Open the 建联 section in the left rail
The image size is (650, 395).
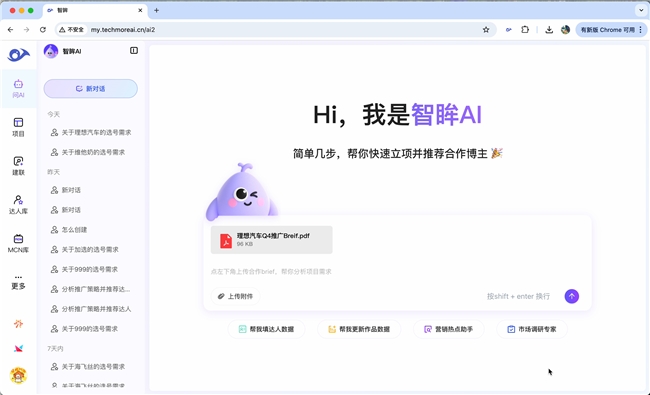18,166
